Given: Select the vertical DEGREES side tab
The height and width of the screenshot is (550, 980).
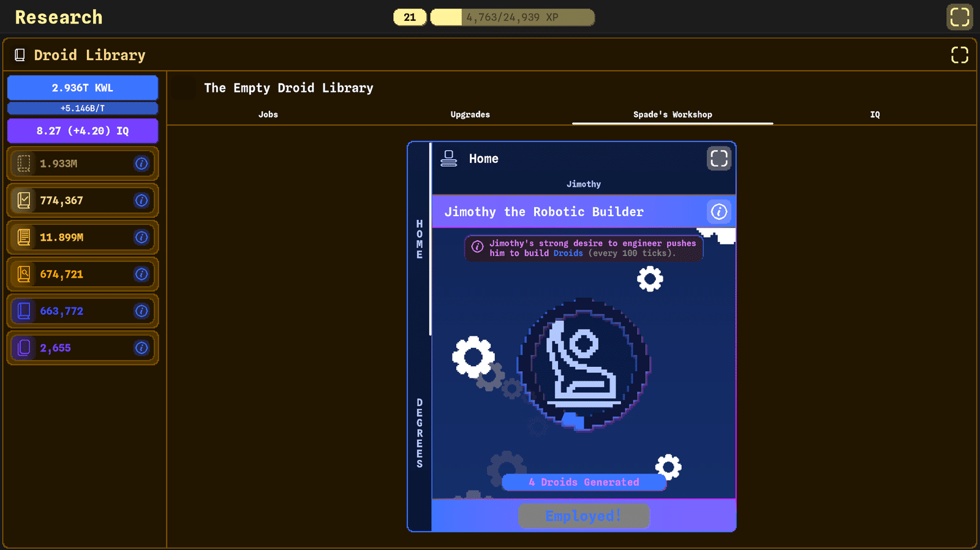Looking at the screenshot, I should pos(420,432).
